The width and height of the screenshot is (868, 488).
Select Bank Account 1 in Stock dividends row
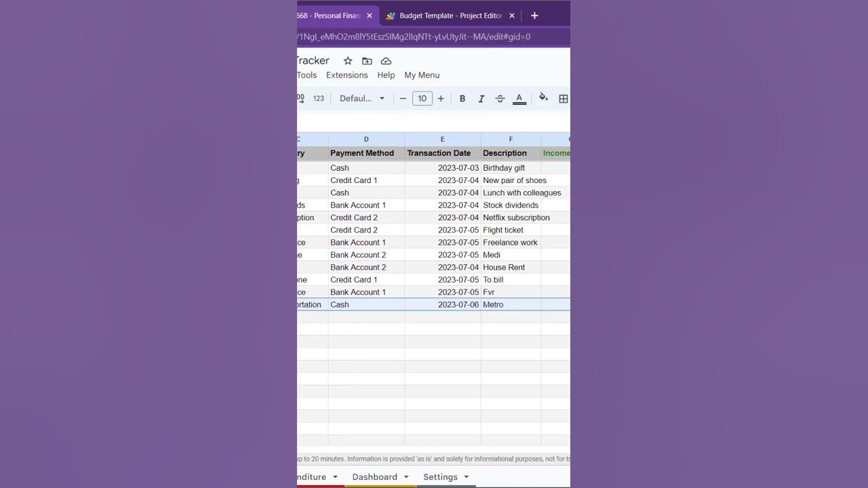pyautogui.click(x=366, y=205)
